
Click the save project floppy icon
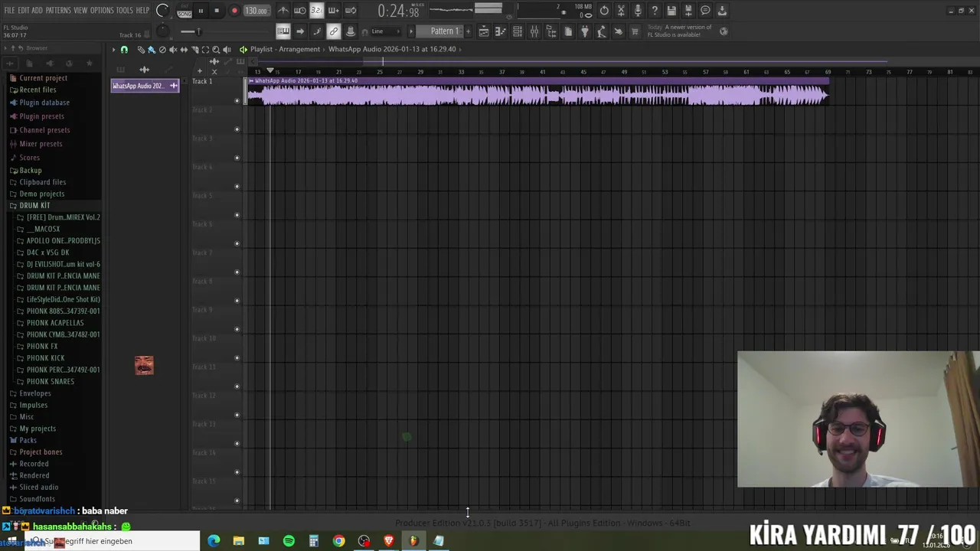tap(671, 11)
